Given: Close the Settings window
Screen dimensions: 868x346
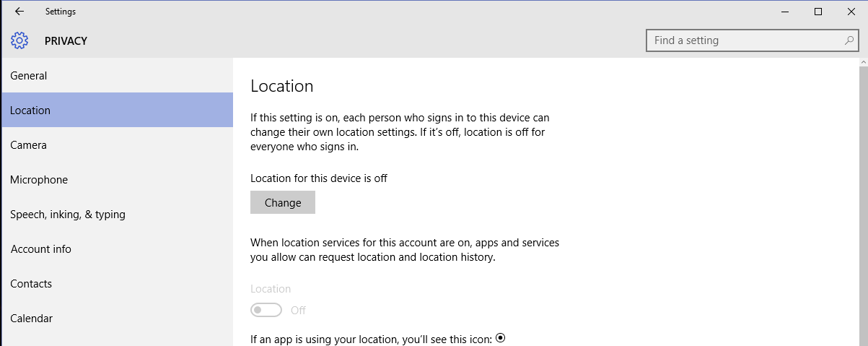Looking at the screenshot, I should (x=851, y=12).
